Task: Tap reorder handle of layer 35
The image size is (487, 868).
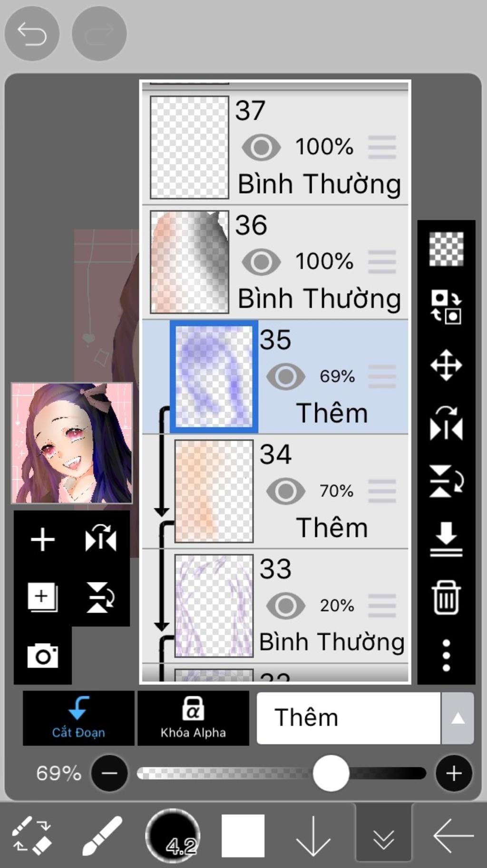Action: (382, 376)
